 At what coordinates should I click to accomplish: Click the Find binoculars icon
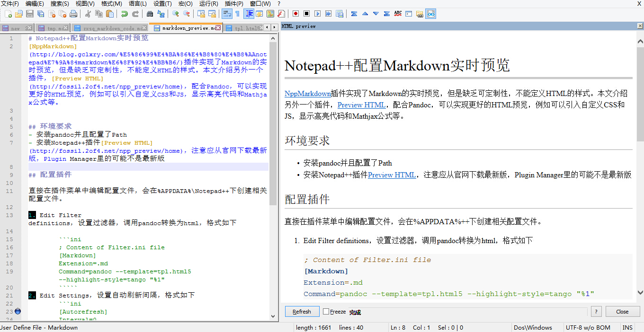(x=150, y=14)
